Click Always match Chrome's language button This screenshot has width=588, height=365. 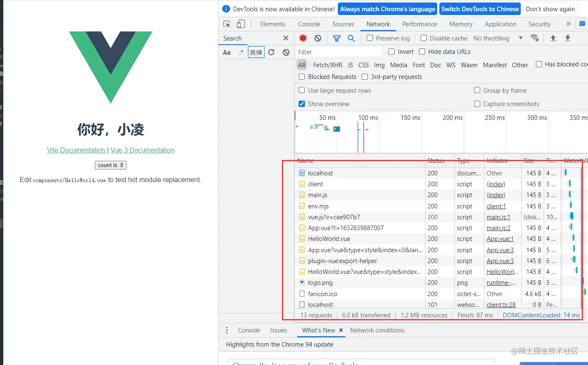pos(388,9)
